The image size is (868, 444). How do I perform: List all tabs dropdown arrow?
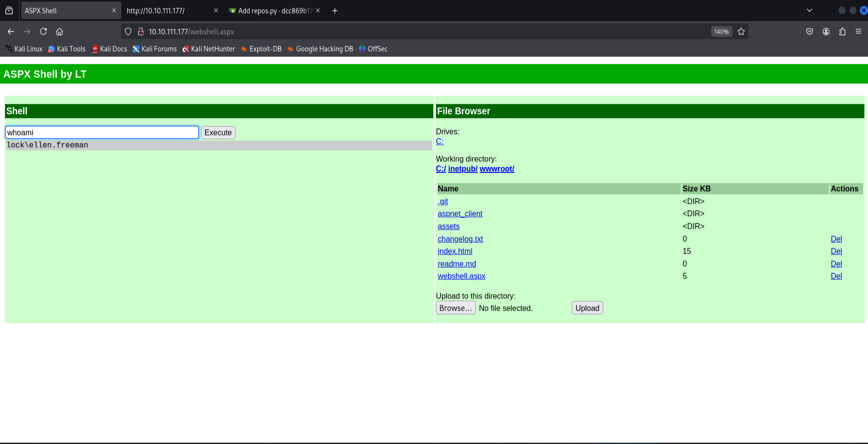click(x=810, y=11)
